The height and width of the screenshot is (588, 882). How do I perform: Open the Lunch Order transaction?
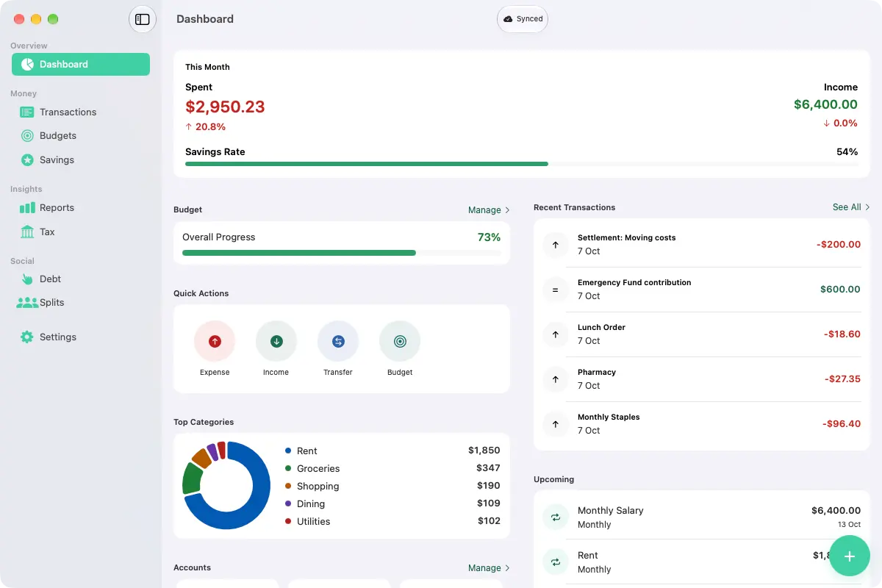(x=701, y=334)
